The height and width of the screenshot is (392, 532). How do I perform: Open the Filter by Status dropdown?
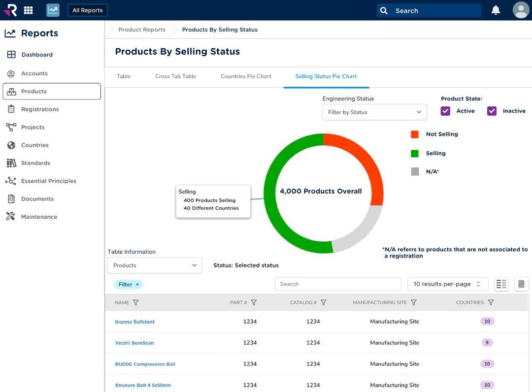tap(374, 112)
